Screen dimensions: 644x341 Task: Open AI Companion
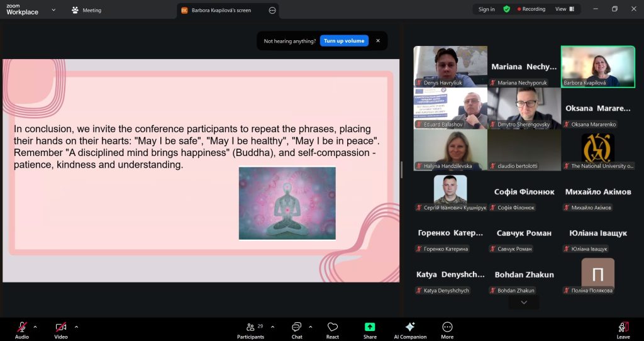pos(410,328)
